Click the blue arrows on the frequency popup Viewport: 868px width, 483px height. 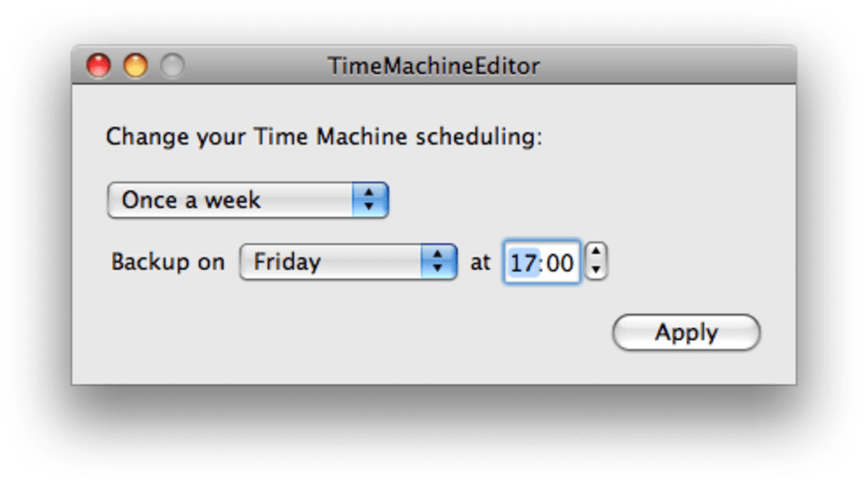coord(369,200)
